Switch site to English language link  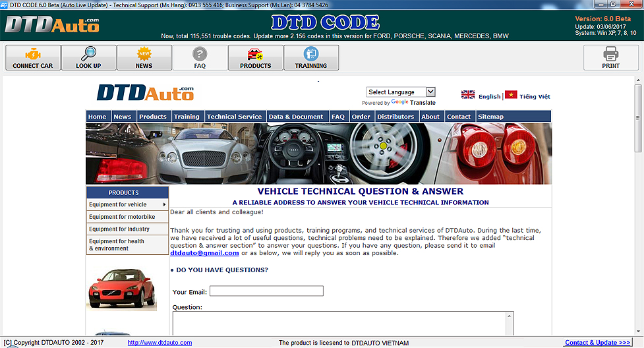coord(490,96)
